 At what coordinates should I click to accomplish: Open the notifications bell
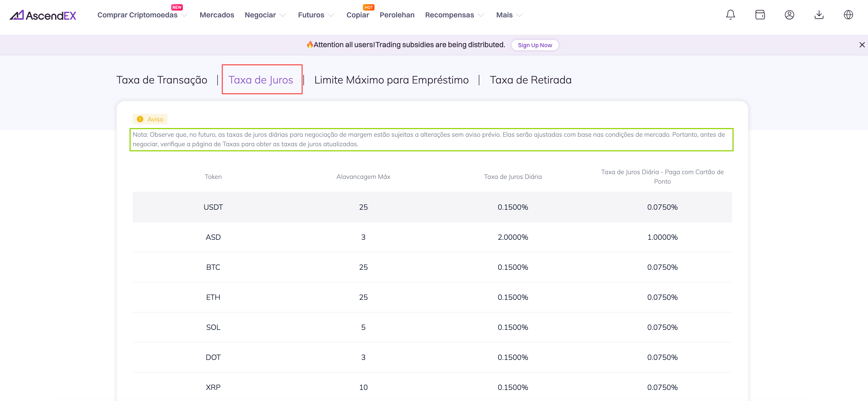coord(730,15)
